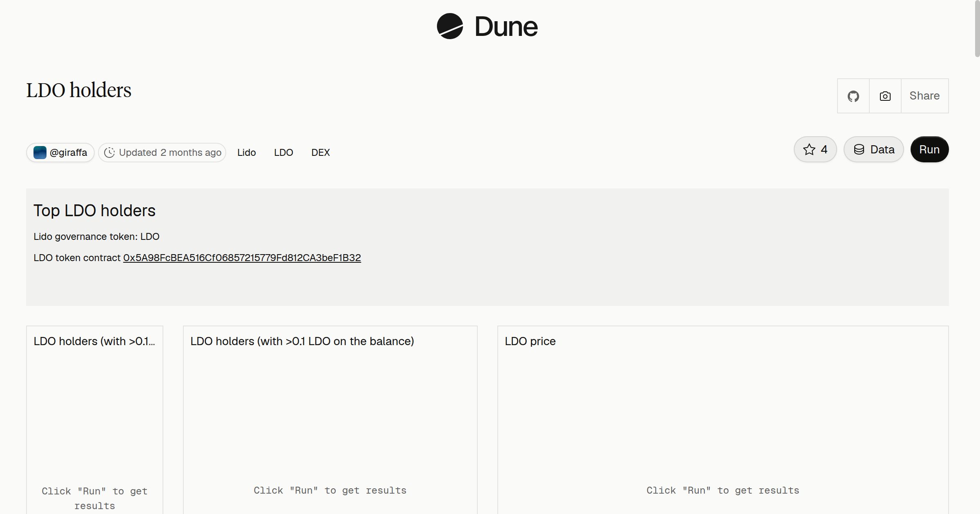Click the database icon in Data button

[x=859, y=149]
